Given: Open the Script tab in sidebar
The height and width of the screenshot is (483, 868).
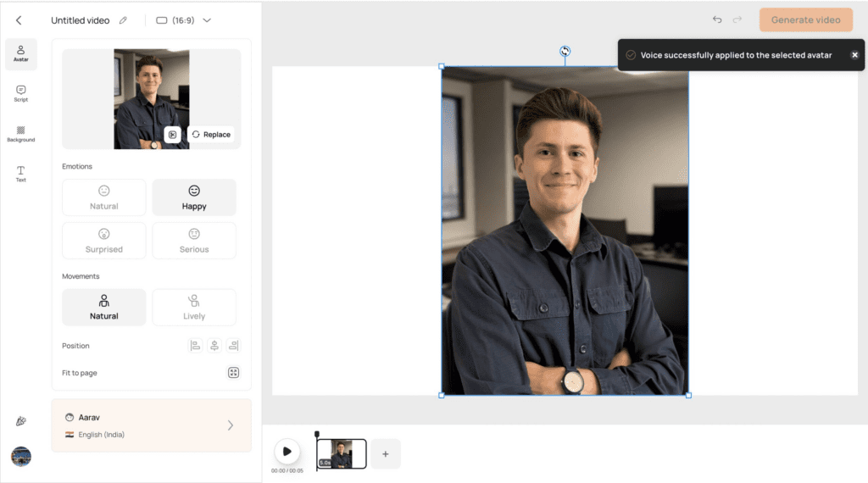Looking at the screenshot, I should [20, 93].
